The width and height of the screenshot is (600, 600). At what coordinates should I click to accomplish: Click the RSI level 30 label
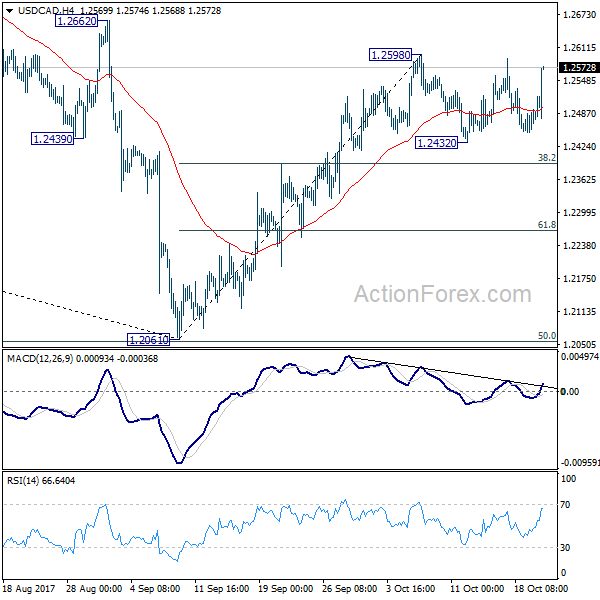coord(565,548)
